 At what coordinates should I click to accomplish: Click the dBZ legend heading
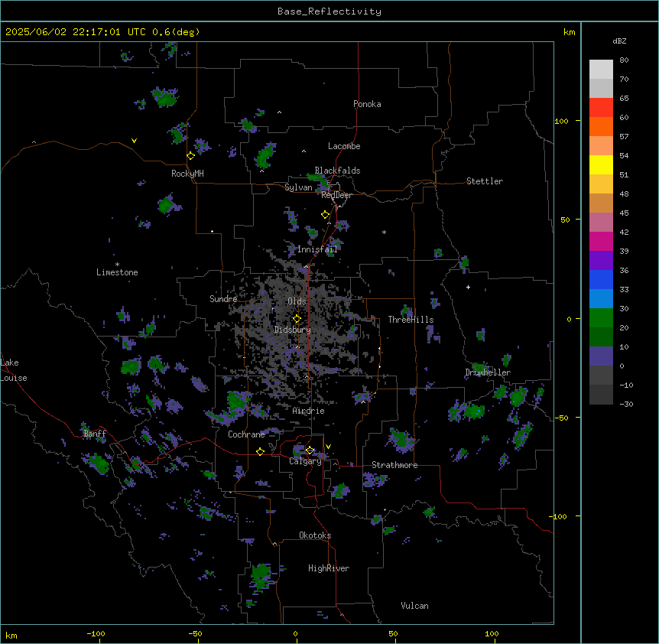tap(619, 41)
